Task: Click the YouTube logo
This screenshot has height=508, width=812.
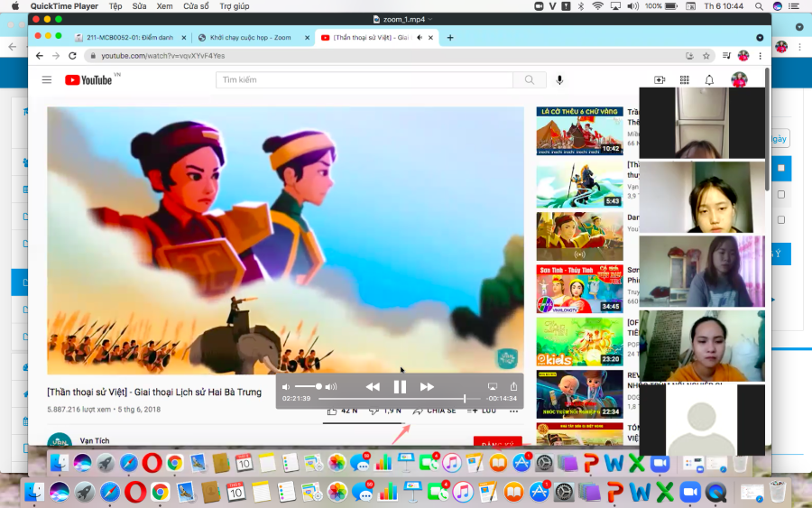Action: (88, 79)
